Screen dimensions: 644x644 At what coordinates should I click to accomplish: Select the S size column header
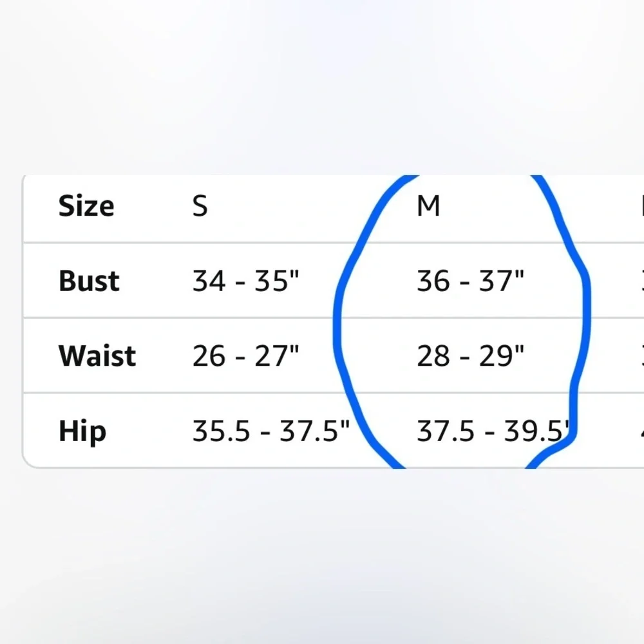click(200, 206)
